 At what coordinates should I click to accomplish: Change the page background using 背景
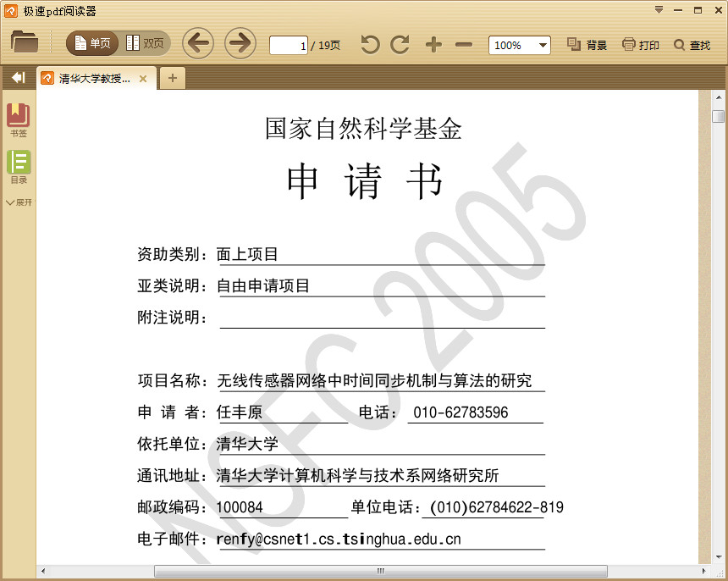[x=587, y=44]
